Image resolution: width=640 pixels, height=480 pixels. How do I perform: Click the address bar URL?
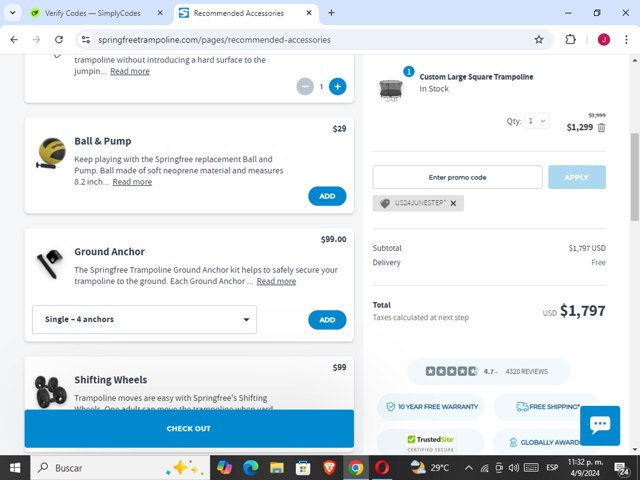pyautogui.click(x=214, y=40)
